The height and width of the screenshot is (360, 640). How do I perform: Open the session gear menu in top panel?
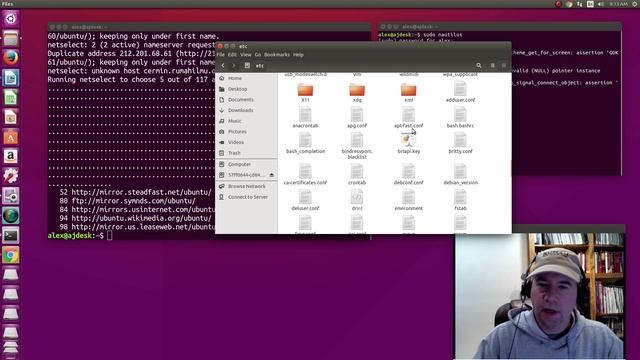635,4
